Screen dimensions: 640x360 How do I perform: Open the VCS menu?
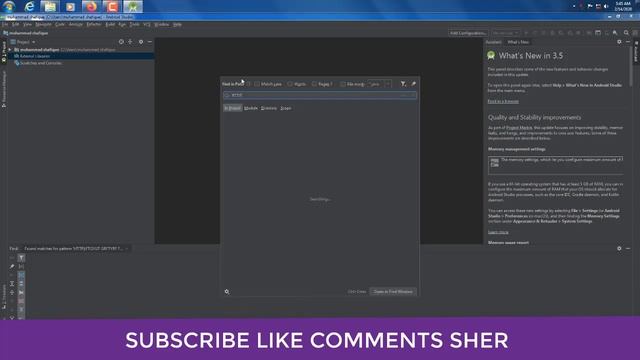pyautogui.click(x=147, y=24)
